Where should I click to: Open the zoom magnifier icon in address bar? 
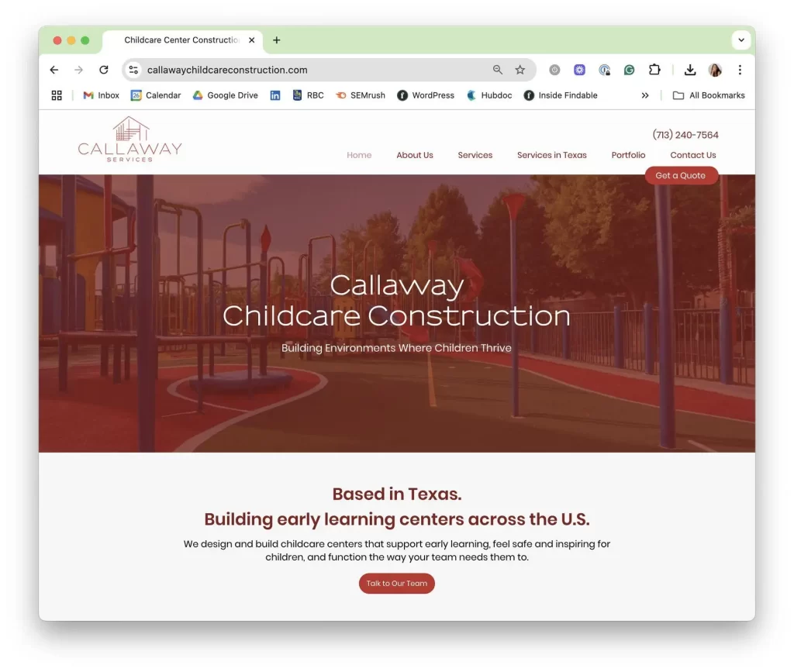(498, 70)
